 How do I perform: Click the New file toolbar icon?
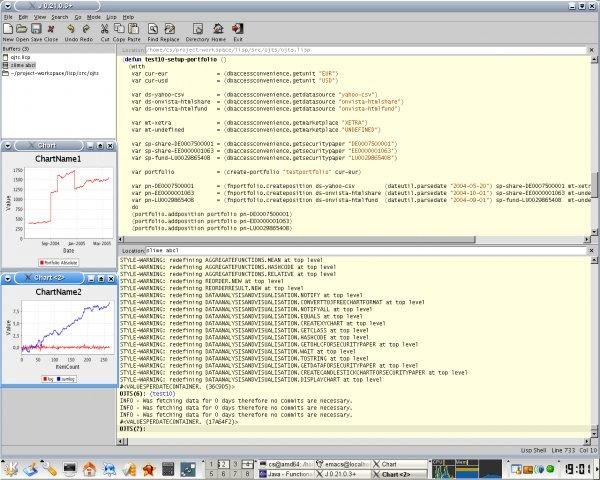point(8,29)
